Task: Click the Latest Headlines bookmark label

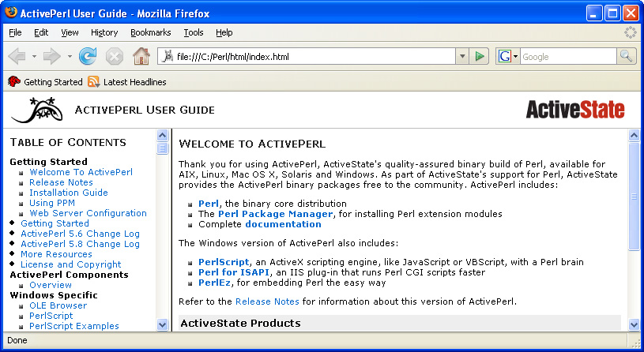Action: click(134, 82)
